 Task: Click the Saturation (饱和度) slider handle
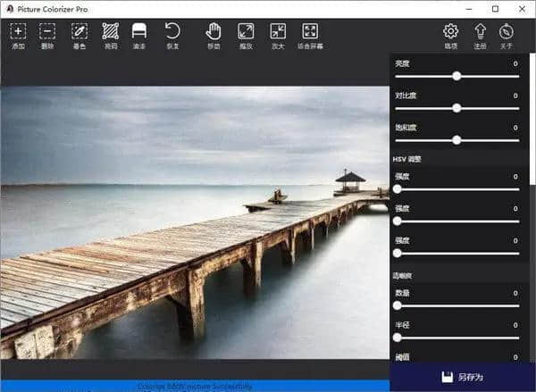coord(456,140)
